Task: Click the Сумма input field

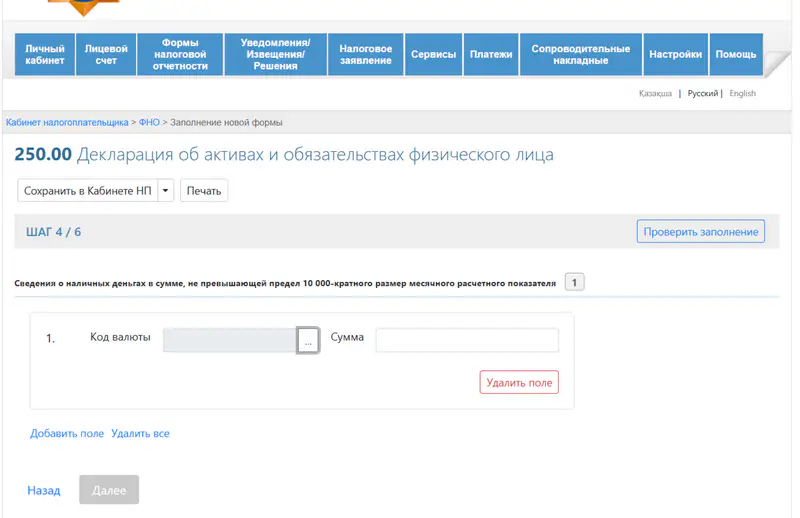Action: click(x=466, y=341)
